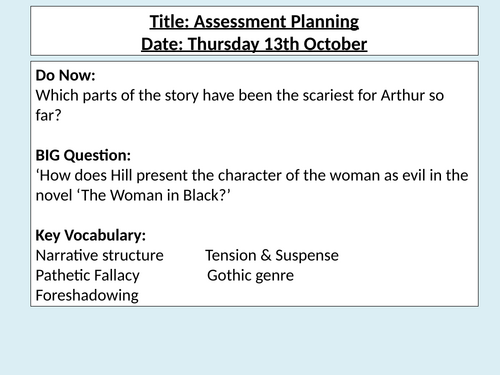The width and height of the screenshot is (500, 375).
Task: Click the 'Narrative structure' vocabulary term
Action: (100, 256)
